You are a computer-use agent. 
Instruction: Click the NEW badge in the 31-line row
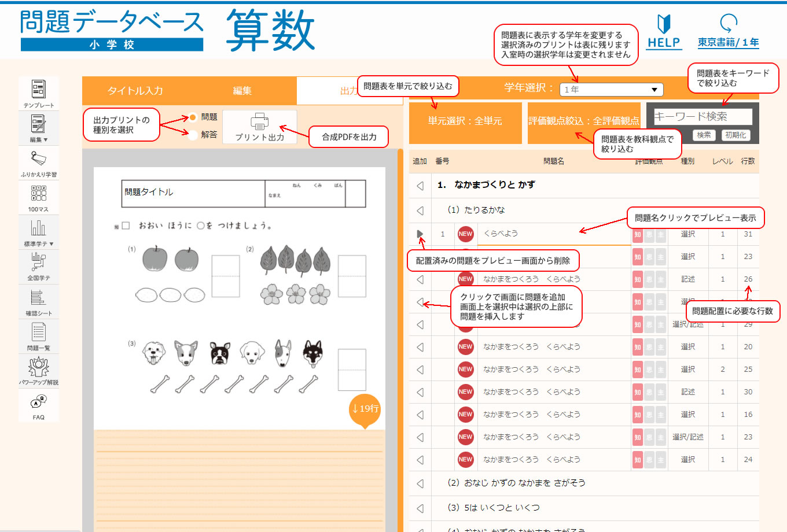466,234
